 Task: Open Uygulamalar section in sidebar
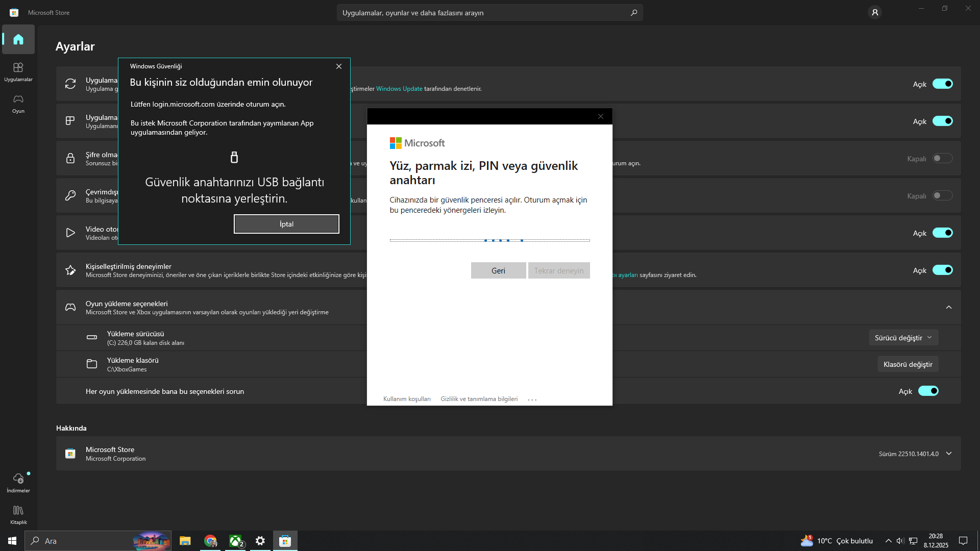pos(18,72)
